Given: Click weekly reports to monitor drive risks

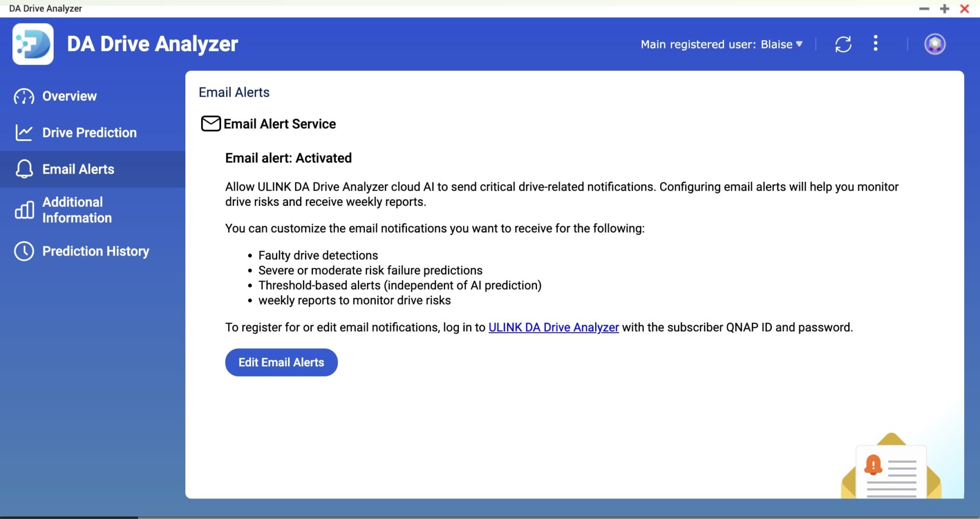Looking at the screenshot, I should pyautogui.click(x=354, y=300).
